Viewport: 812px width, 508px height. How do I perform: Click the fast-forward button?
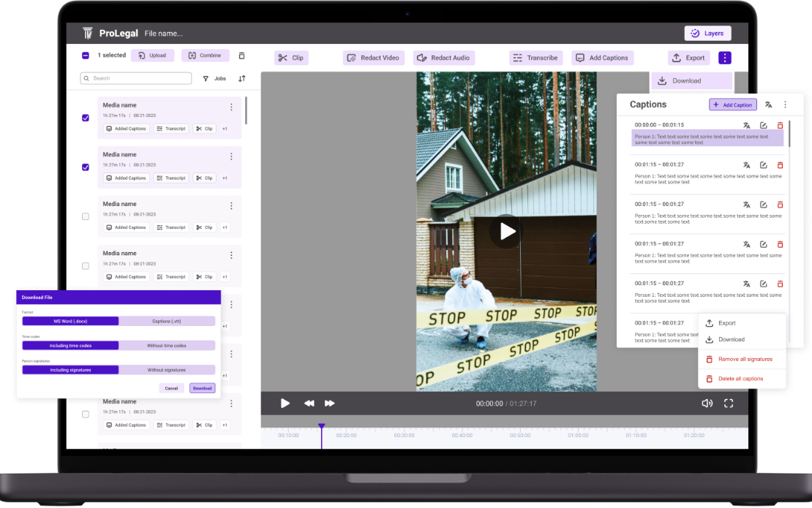pos(329,403)
